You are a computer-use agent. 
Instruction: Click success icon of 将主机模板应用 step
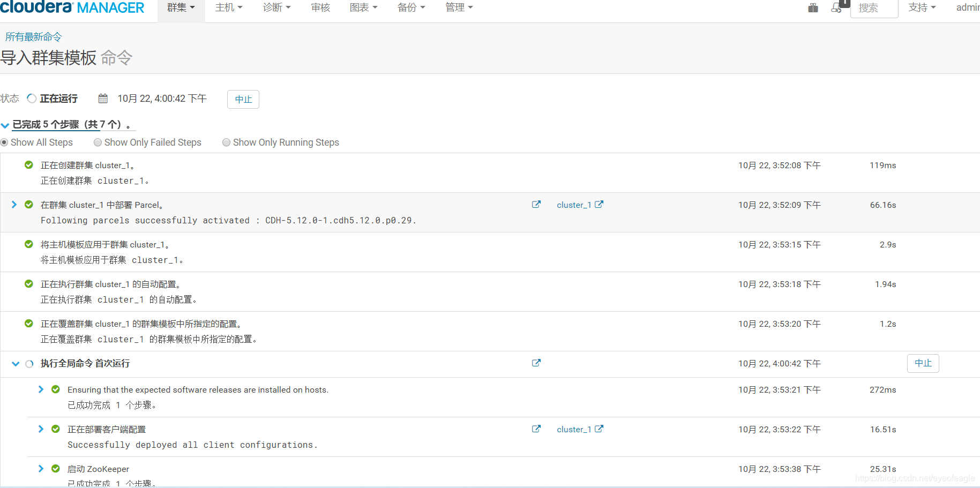click(x=29, y=244)
